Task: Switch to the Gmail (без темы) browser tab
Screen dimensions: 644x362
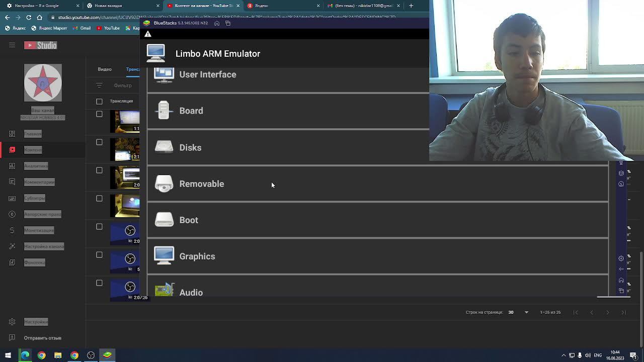Action: [364, 6]
